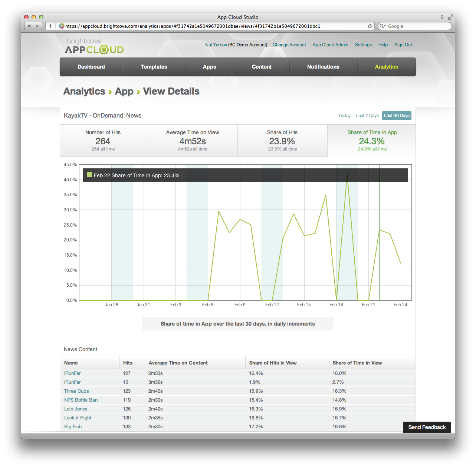Click the Feb 17 peak near 35 percent

[326, 195]
